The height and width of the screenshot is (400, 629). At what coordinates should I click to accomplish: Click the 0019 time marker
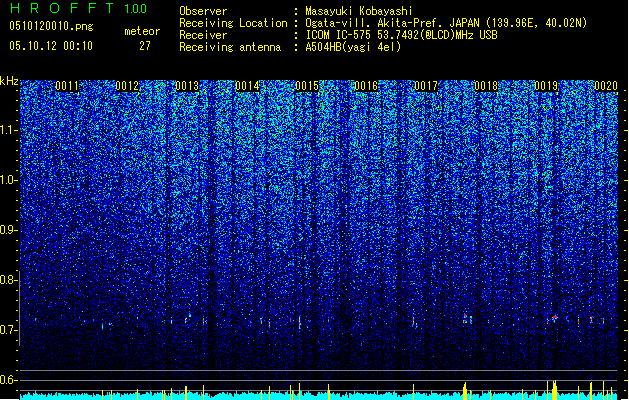click(546, 86)
